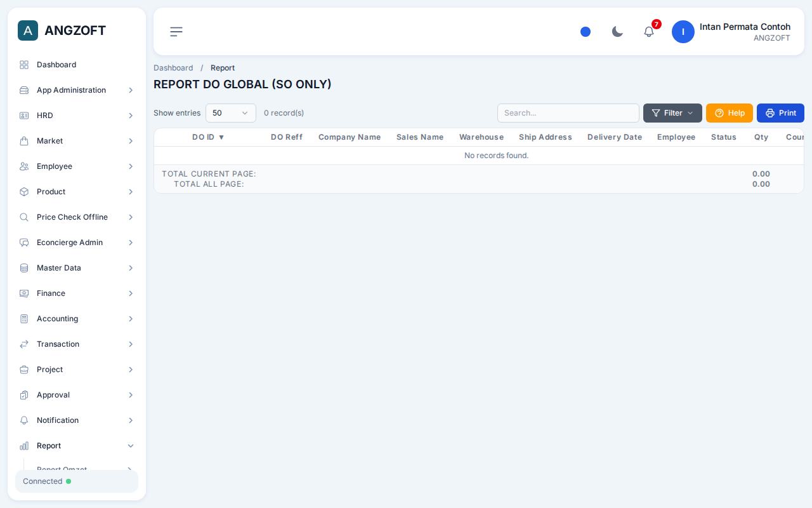Open the Project menu item
812x508 pixels.
click(x=77, y=370)
